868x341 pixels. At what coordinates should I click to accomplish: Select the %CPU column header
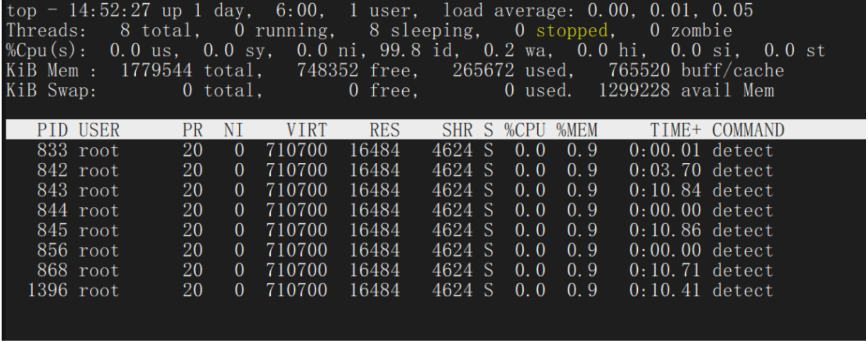pyautogui.click(x=525, y=130)
